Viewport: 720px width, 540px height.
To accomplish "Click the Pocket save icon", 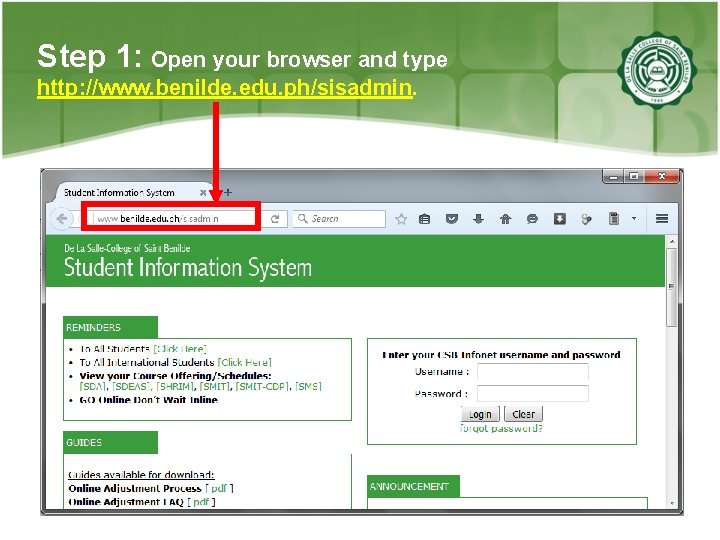I will (452, 219).
